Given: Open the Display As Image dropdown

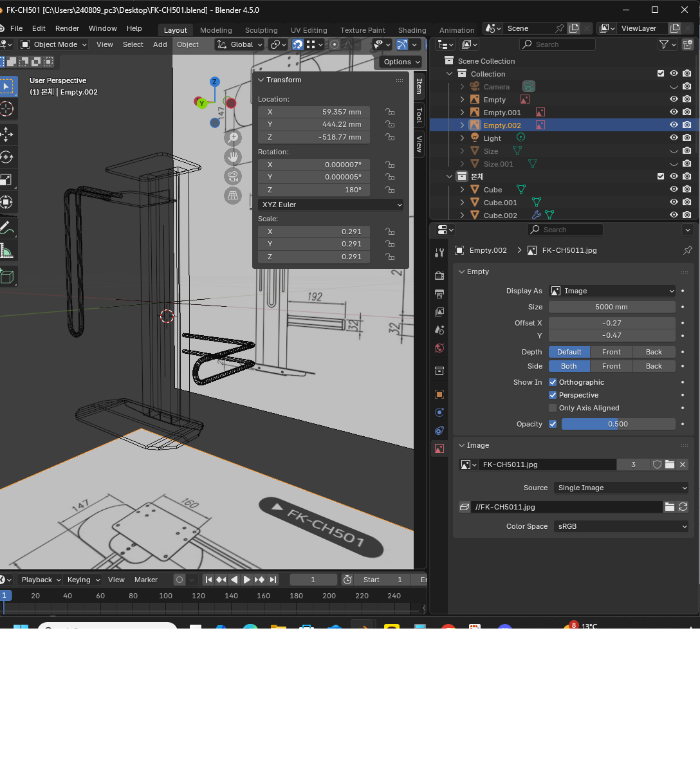Looking at the screenshot, I should point(612,291).
